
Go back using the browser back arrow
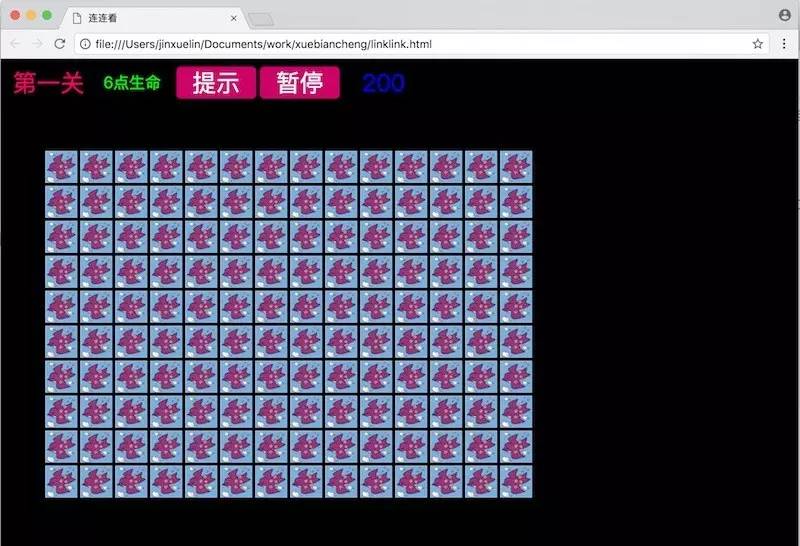click(15, 44)
